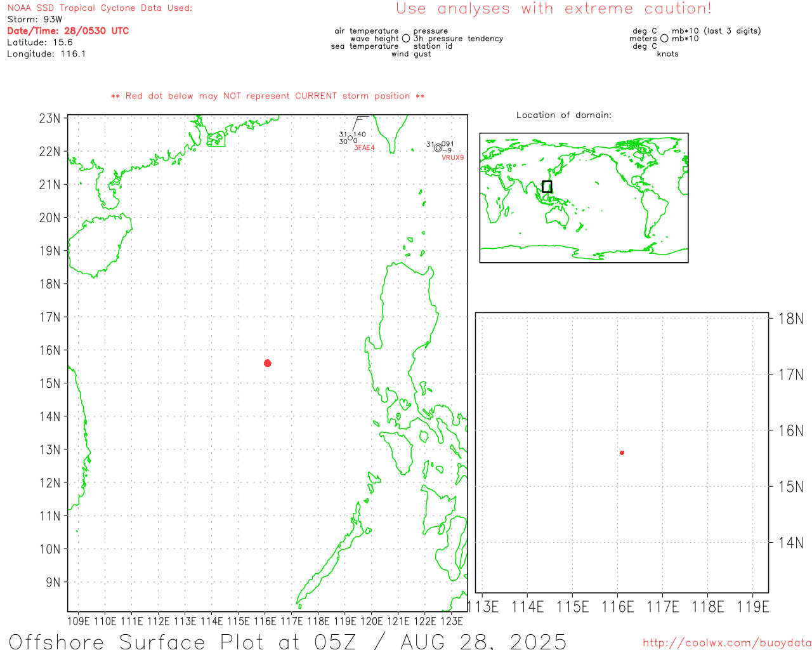The width and height of the screenshot is (812, 650).
Task: Click the red storm position dot on main map
Action: (268, 363)
